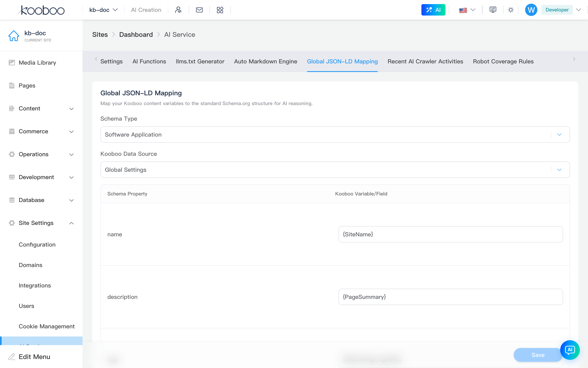The height and width of the screenshot is (368, 588).
Task: Click the Content edit icon in the sidebar
Action: tap(12, 108)
